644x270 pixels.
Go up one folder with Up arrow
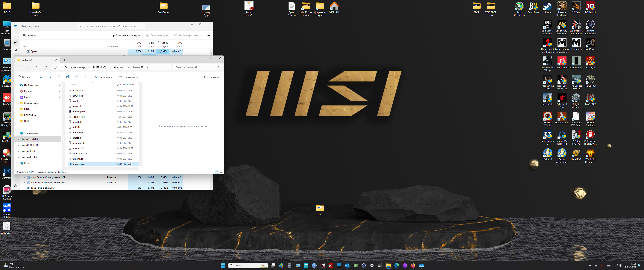(x=37, y=67)
